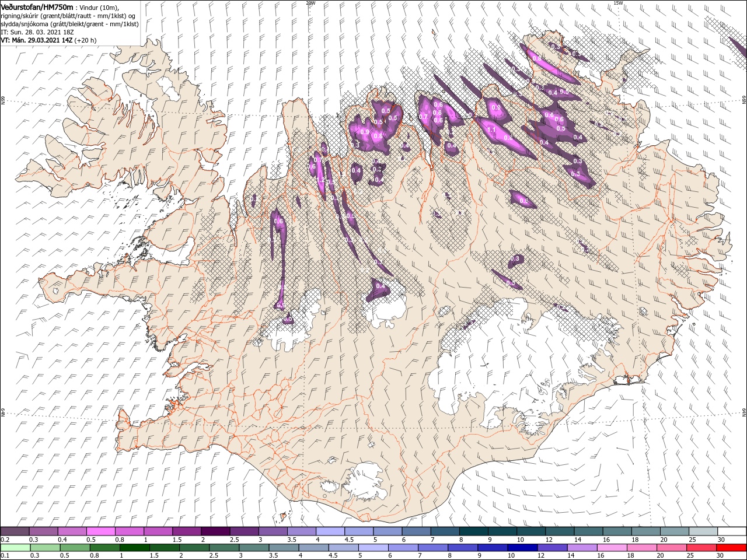Click the lilac 14 swatch in lower legend
Screen dimensions: 747x560
click(582, 548)
